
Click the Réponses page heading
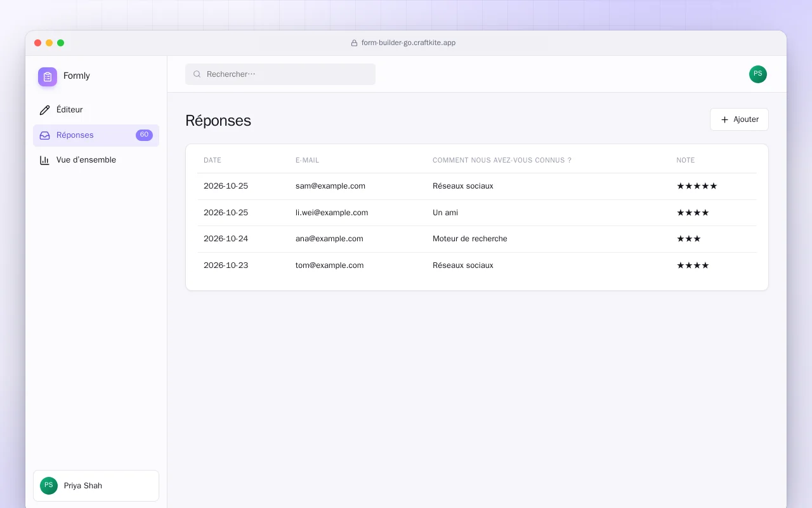click(x=218, y=121)
